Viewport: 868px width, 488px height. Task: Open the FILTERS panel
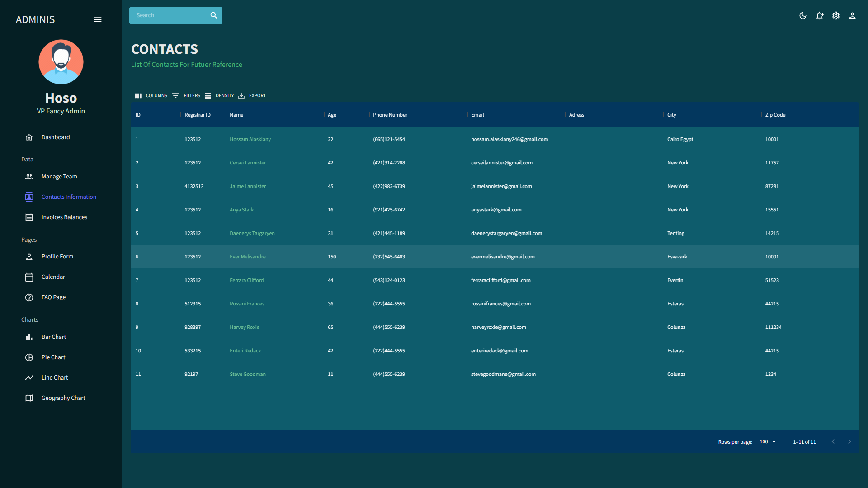click(x=186, y=95)
